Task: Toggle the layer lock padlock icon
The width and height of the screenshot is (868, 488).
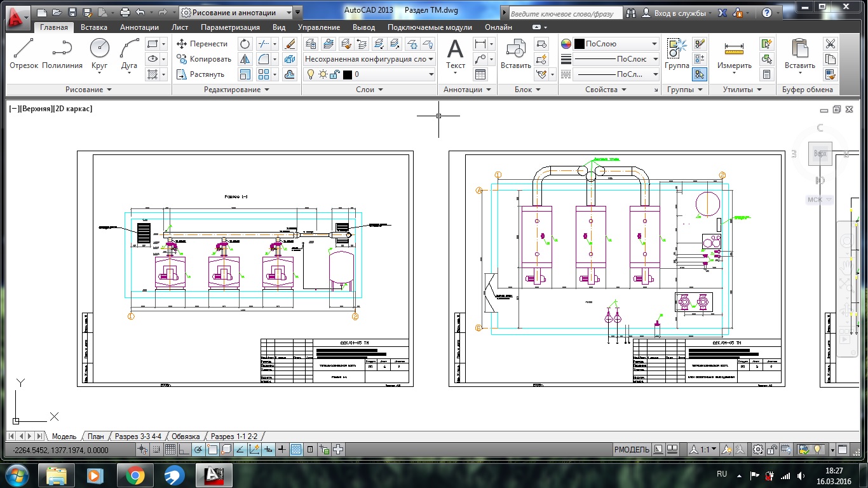Action: click(335, 74)
